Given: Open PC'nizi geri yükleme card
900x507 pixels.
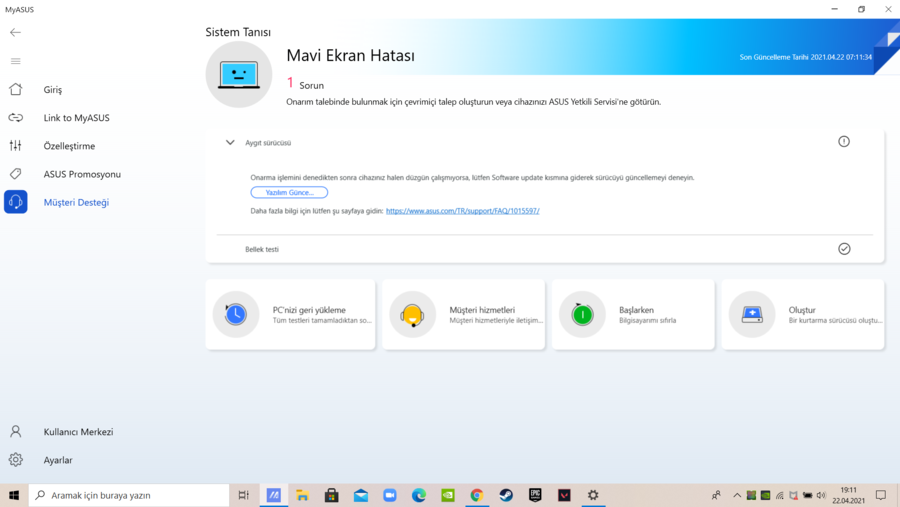Looking at the screenshot, I should 290,315.
